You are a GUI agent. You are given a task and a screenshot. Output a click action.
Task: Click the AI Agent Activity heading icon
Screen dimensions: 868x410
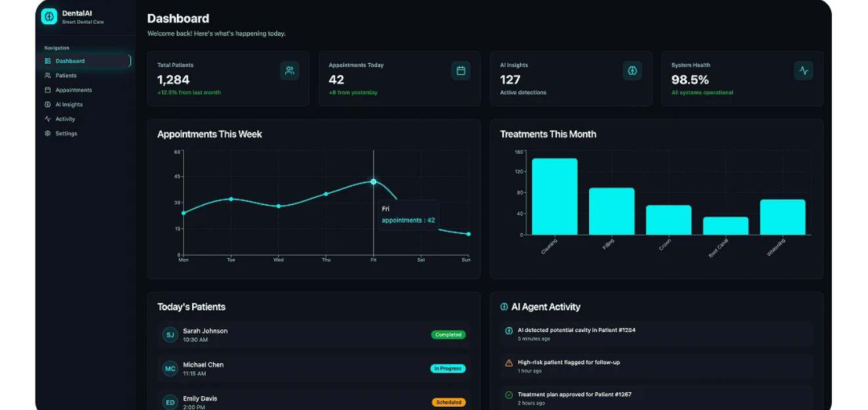pyautogui.click(x=504, y=307)
